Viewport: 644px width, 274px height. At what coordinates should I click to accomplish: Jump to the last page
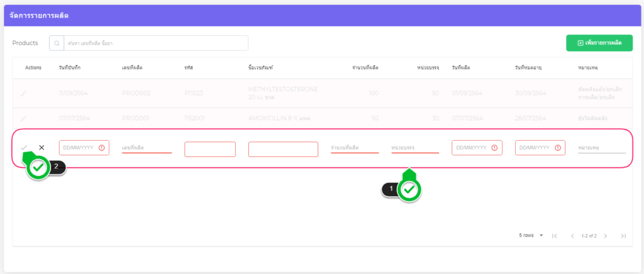(623, 236)
